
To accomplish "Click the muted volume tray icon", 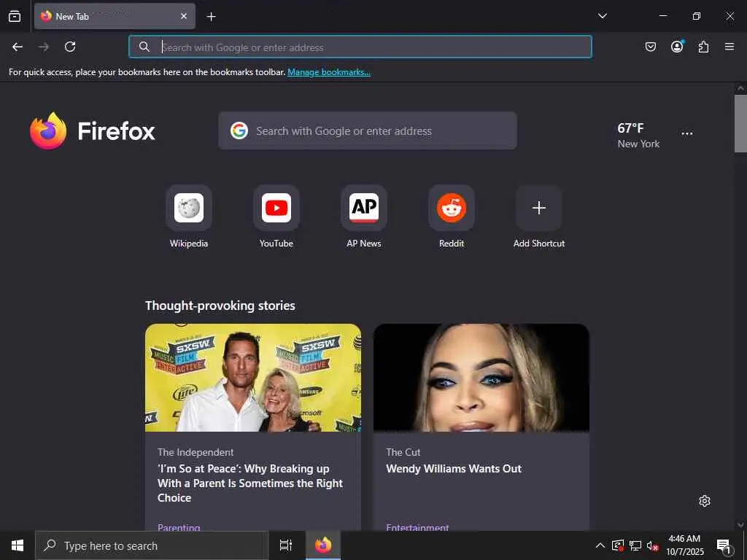I will point(652,545).
